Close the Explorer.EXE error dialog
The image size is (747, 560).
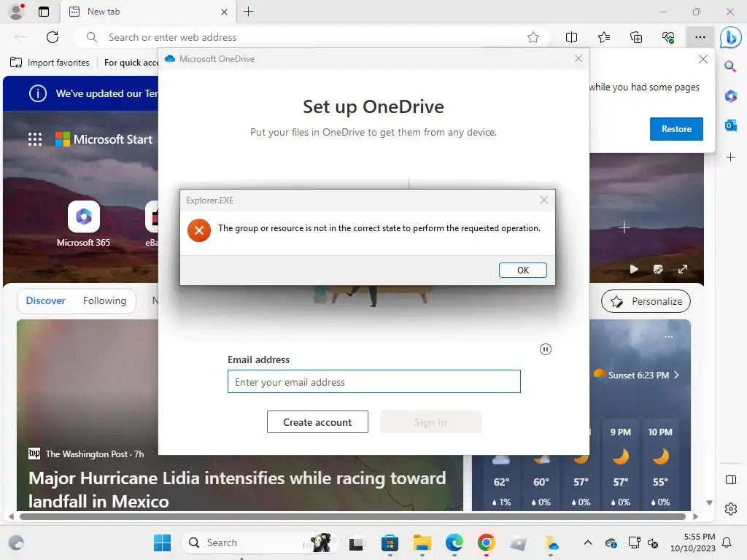[544, 200]
